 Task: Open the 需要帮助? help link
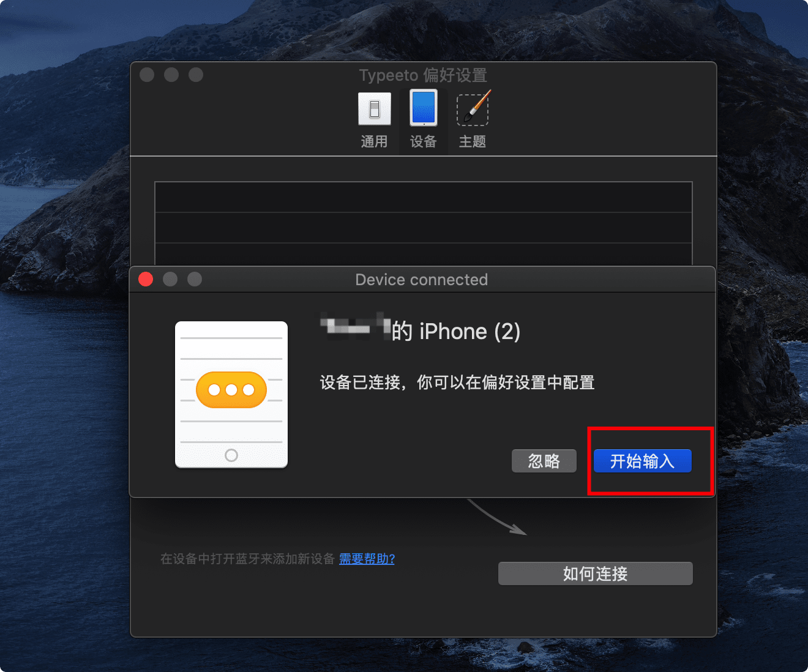click(367, 559)
